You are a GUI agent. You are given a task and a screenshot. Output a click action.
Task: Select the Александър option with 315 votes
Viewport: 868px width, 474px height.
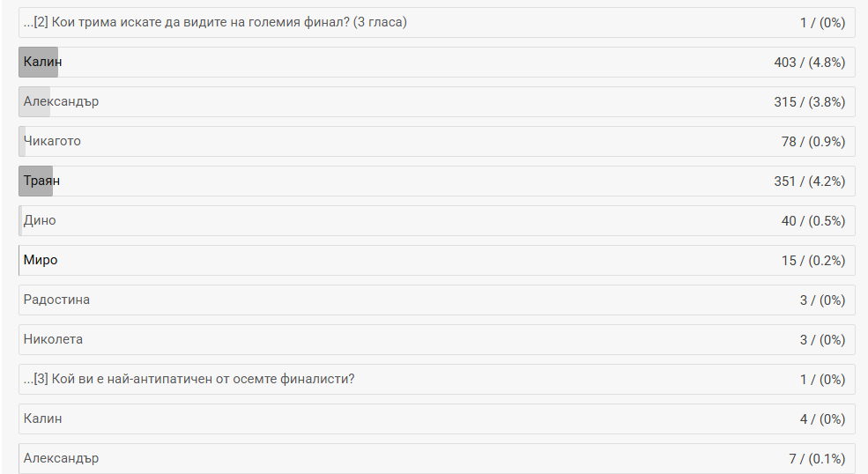point(61,101)
